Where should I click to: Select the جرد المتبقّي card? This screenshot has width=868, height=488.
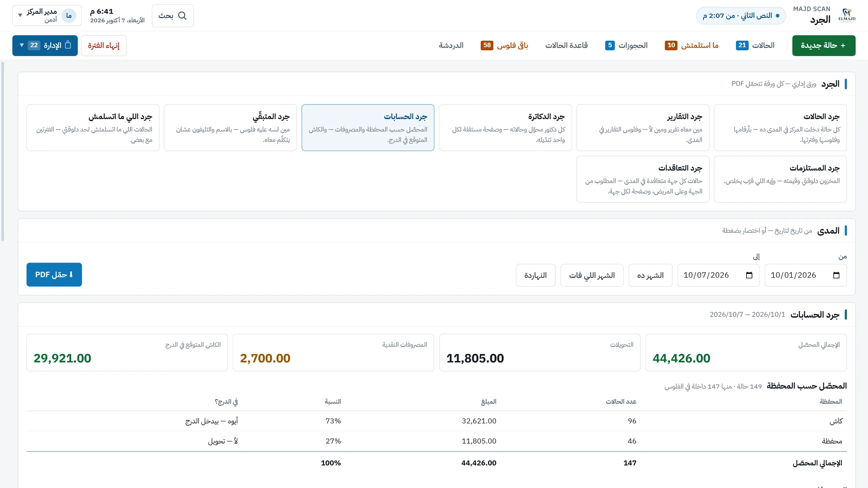pos(230,127)
